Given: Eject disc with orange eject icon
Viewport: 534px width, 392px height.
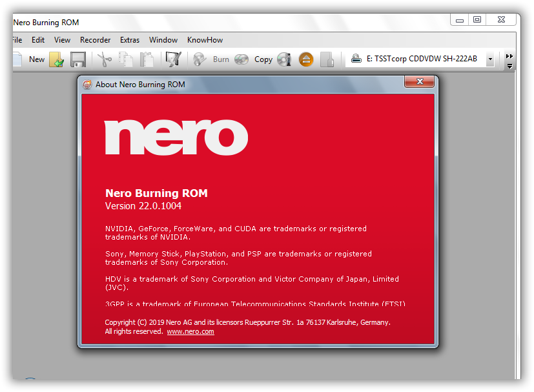Looking at the screenshot, I should point(306,59).
